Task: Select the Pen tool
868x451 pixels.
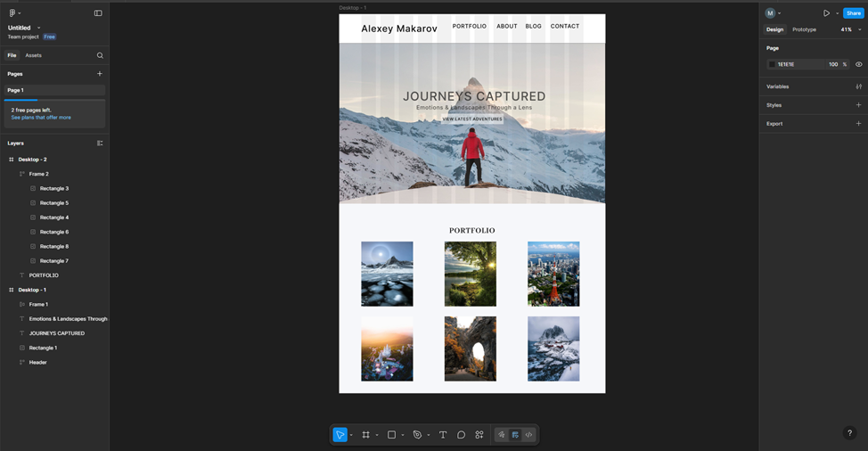Action: click(417, 435)
